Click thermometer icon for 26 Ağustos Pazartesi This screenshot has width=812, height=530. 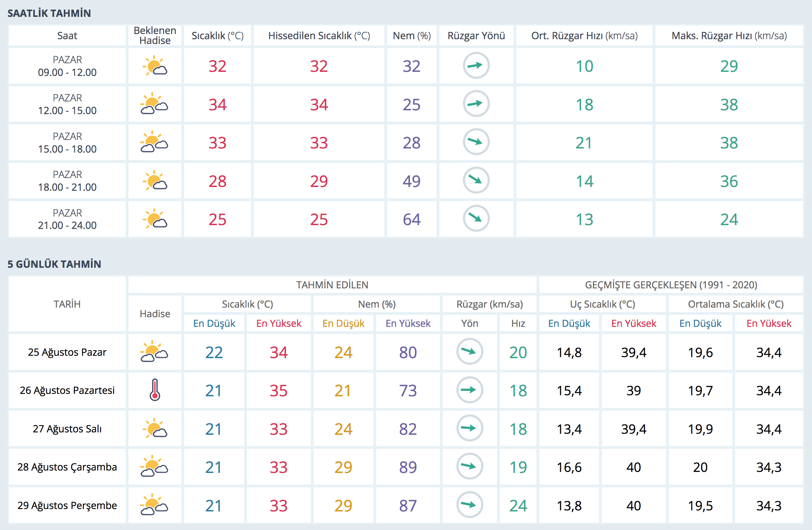point(155,390)
